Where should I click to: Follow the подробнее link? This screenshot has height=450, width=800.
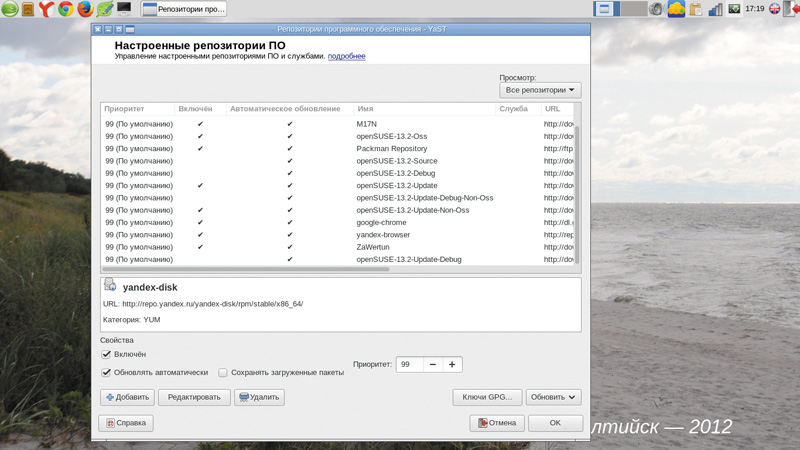tap(346, 56)
